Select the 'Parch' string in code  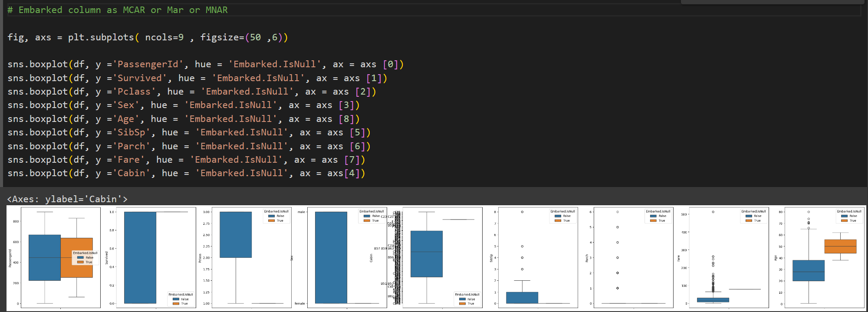point(131,146)
